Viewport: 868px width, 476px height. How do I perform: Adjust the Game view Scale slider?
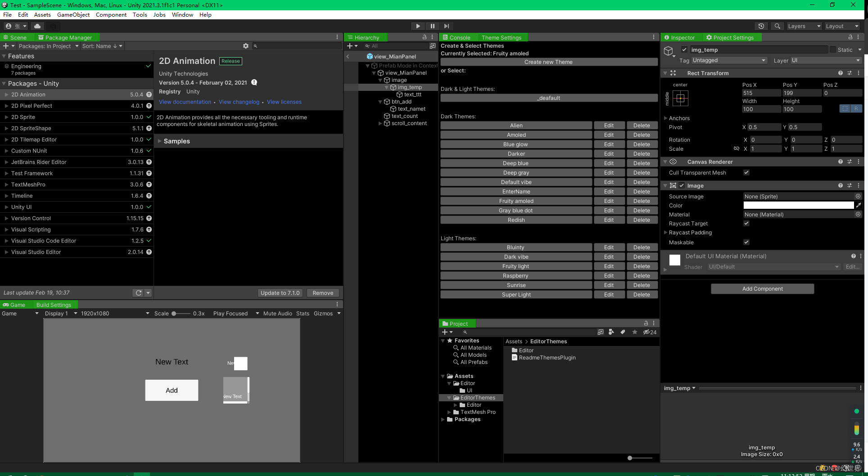(x=181, y=314)
